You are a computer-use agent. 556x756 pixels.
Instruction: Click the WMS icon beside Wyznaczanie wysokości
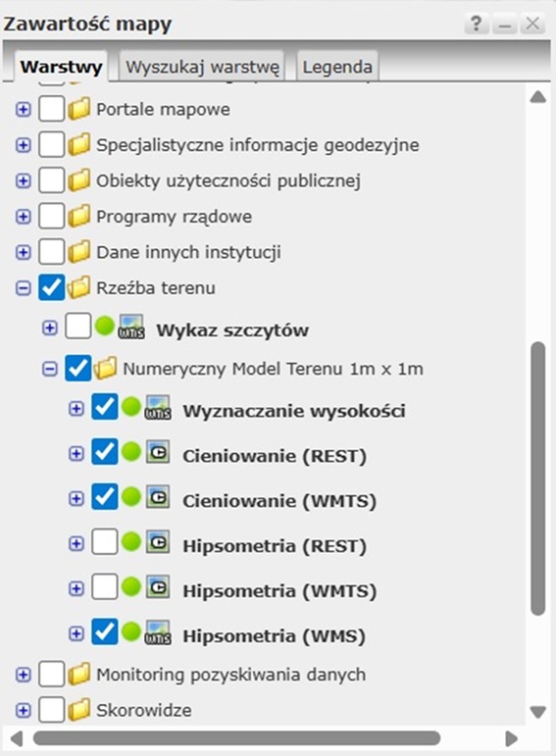tap(158, 407)
